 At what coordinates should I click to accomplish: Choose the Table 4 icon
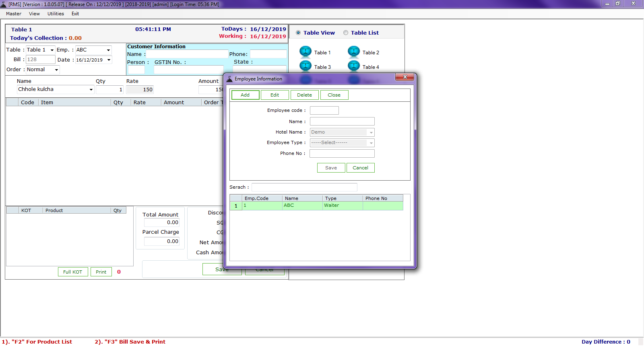354,66
